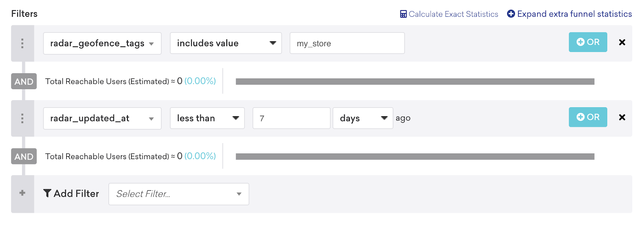Image resolution: width=644 pixels, height=225 pixels.
Task: Click the calculator icon for exact statistics
Action: click(403, 14)
